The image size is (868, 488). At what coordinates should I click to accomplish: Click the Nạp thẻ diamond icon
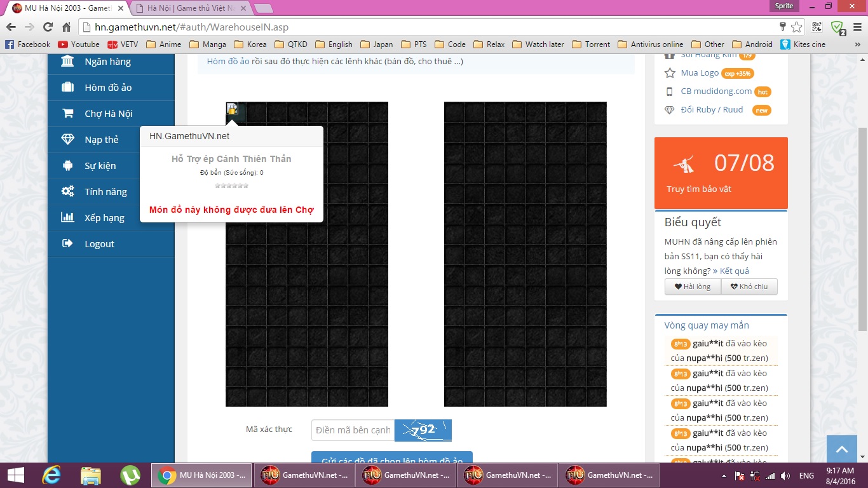(x=67, y=140)
